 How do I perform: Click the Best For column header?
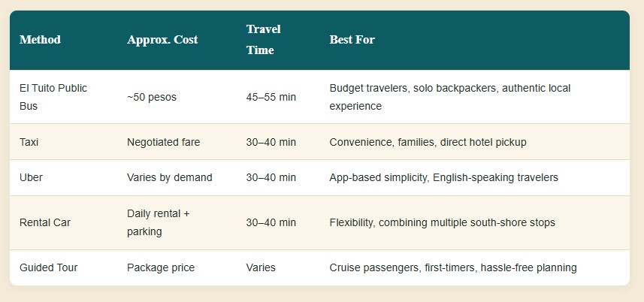pos(352,40)
